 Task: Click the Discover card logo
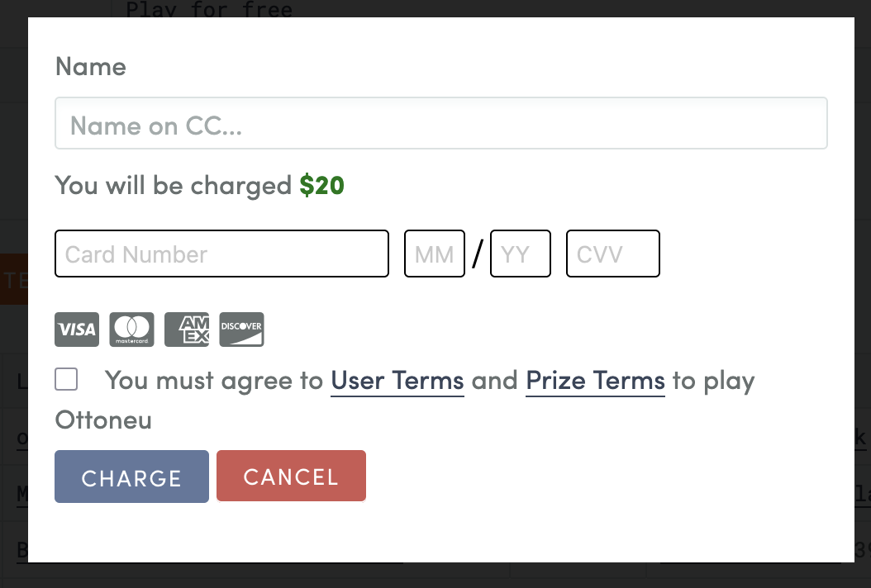click(242, 330)
